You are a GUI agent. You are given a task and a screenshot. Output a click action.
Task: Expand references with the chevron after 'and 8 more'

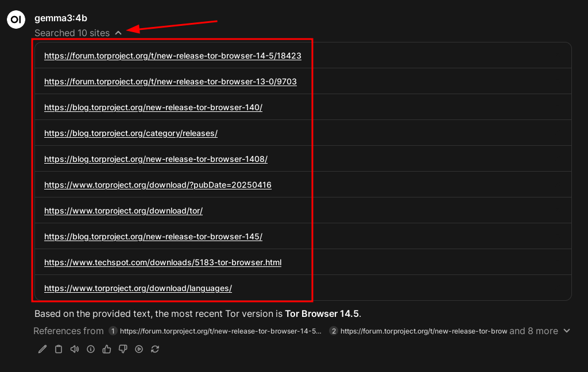point(567,331)
